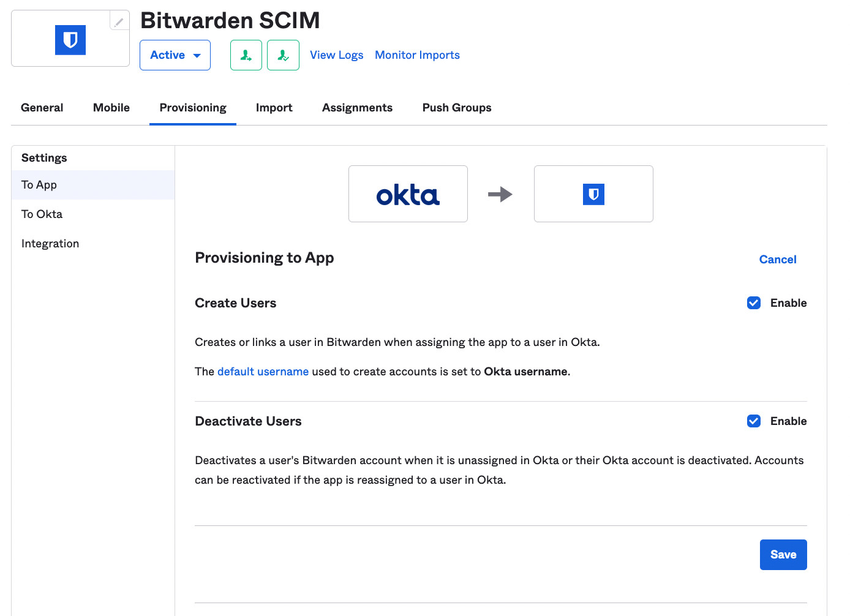Open the Mobile tab
Viewport: 850px width, 616px height.
pyautogui.click(x=111, y=108)
